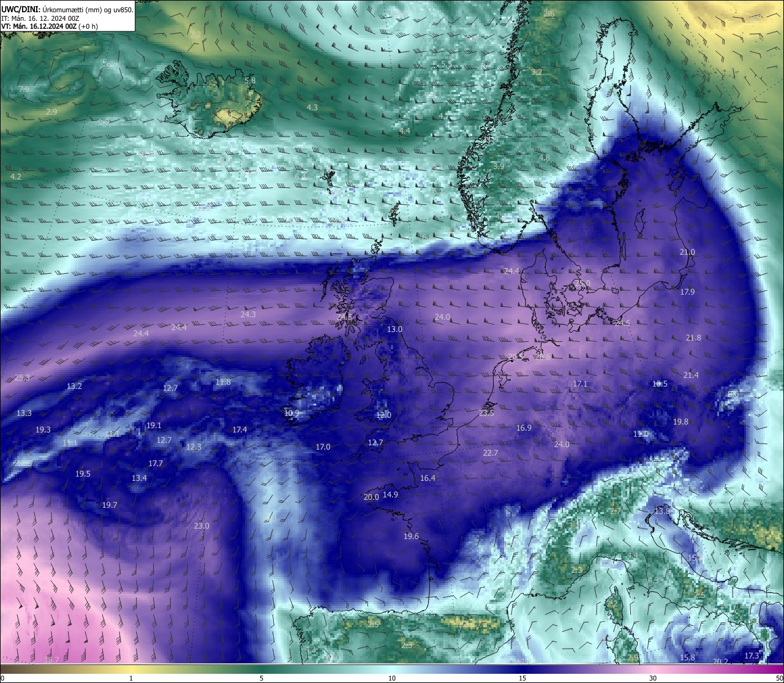Click the map value "10.9"

tap(292, 413)
